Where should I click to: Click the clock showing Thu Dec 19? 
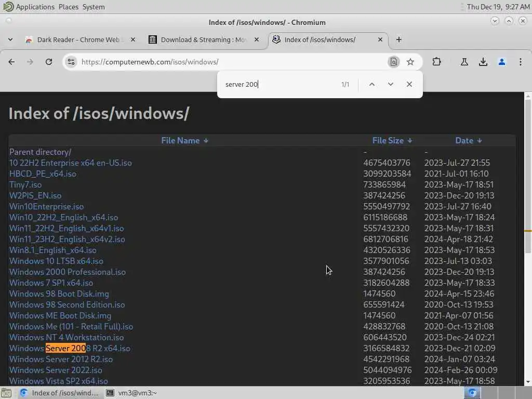click(498, 7)
